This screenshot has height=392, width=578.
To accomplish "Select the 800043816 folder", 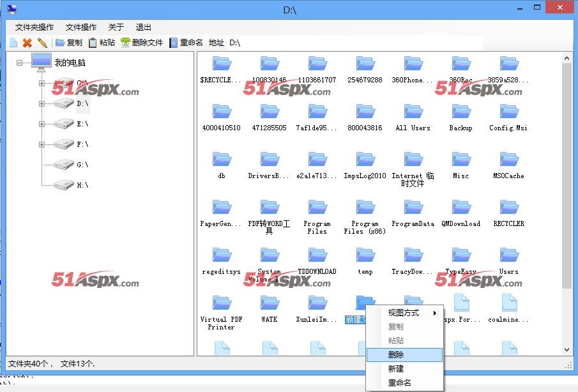I will coord(365,117).
